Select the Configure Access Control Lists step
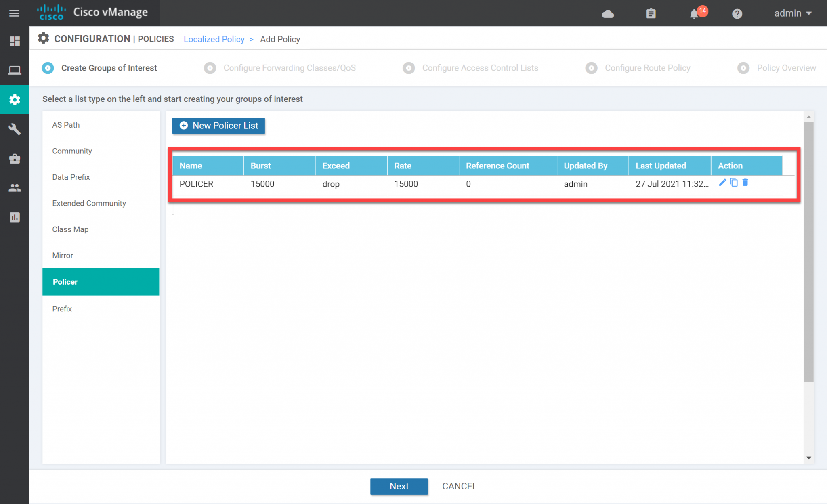Screen dimensions: 827x504 (409, 68)
